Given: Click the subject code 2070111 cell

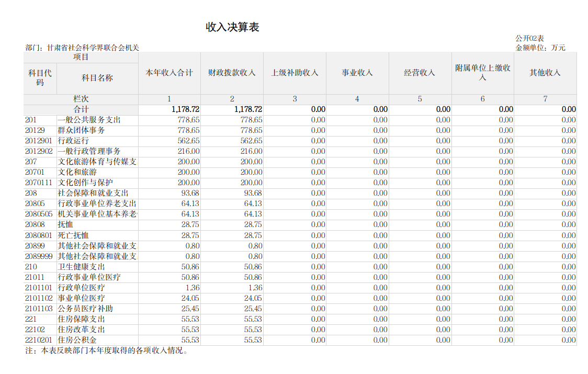Looking at the screenshot, I should [39, 183].
